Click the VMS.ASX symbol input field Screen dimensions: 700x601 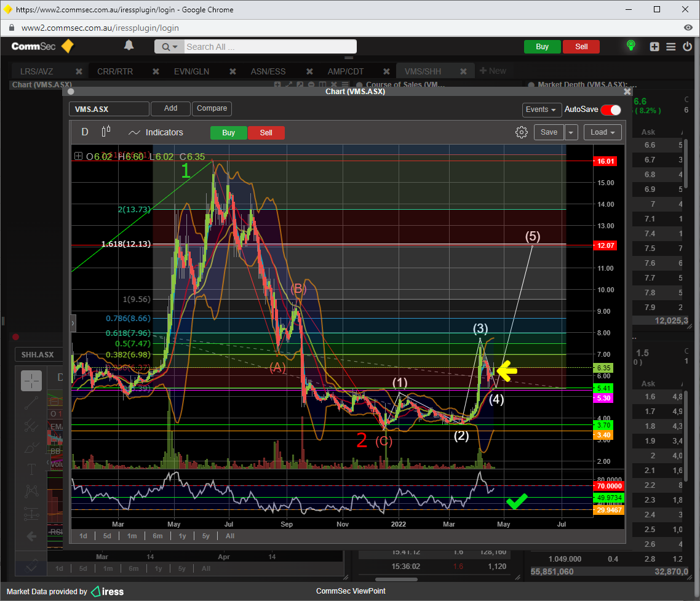tap(109, 109)
